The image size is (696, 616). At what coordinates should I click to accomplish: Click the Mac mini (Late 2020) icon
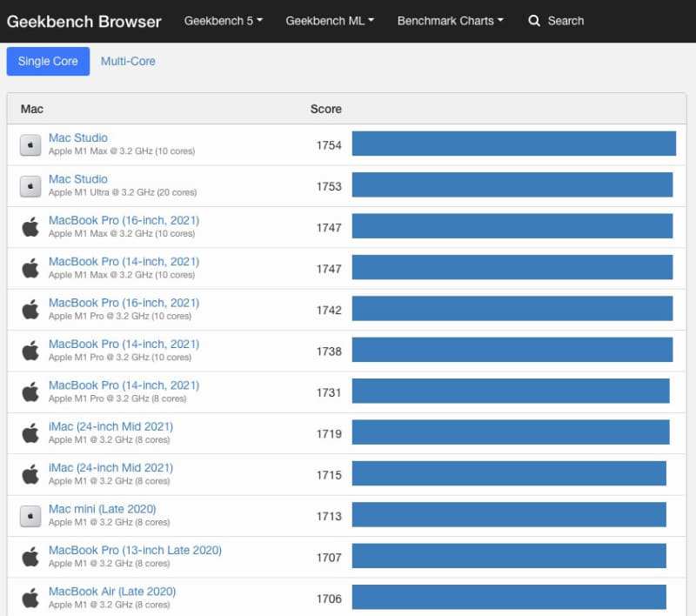point(30,516)
